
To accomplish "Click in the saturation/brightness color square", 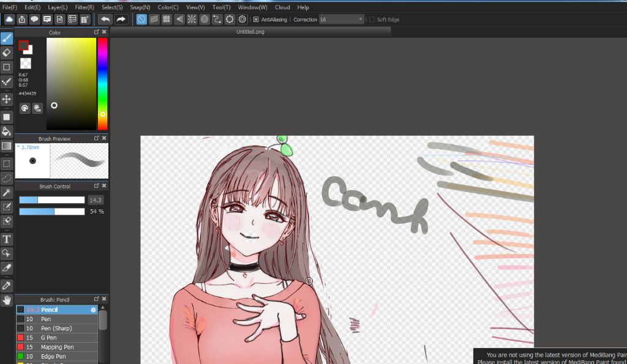I will click(x=71, y=84).
